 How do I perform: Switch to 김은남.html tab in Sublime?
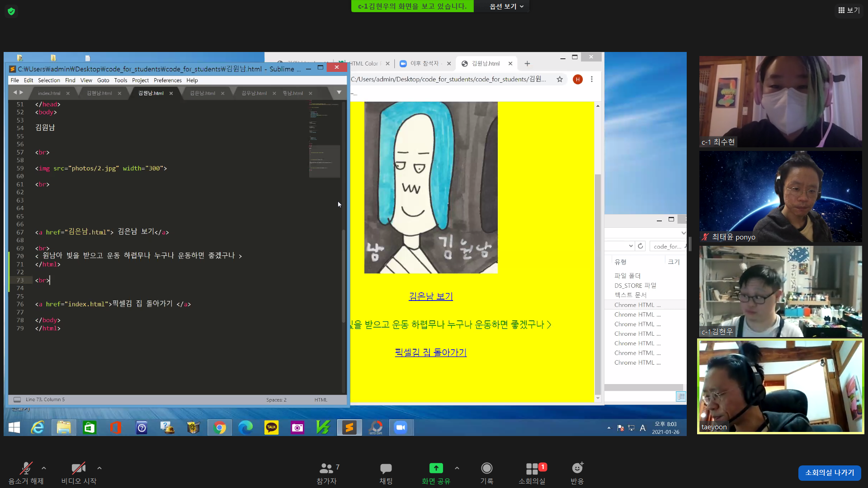tap(202, 93)
